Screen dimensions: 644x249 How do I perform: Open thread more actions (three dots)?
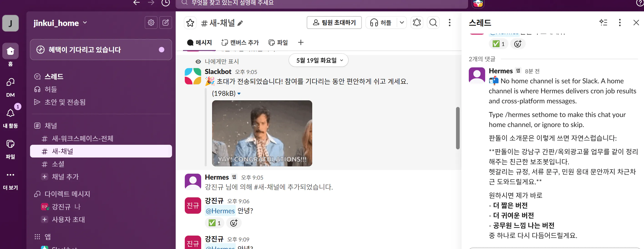(x=620, y=23)
